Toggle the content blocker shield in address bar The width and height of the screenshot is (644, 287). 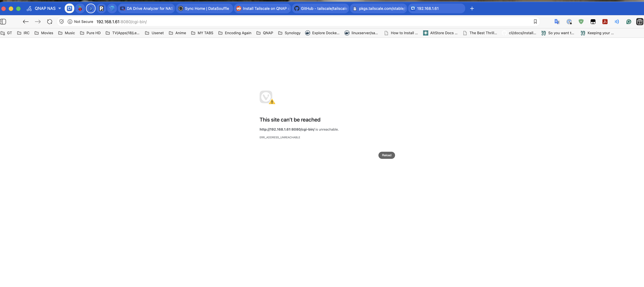tap(61, 22)
